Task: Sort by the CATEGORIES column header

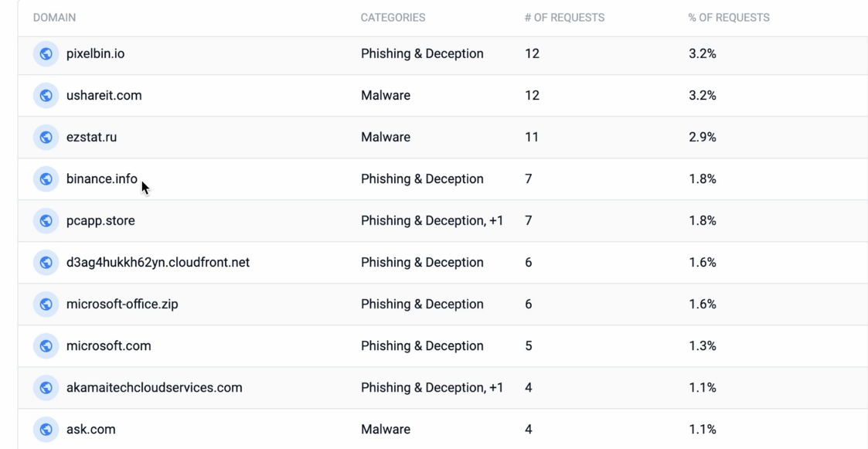Action: 393,18
